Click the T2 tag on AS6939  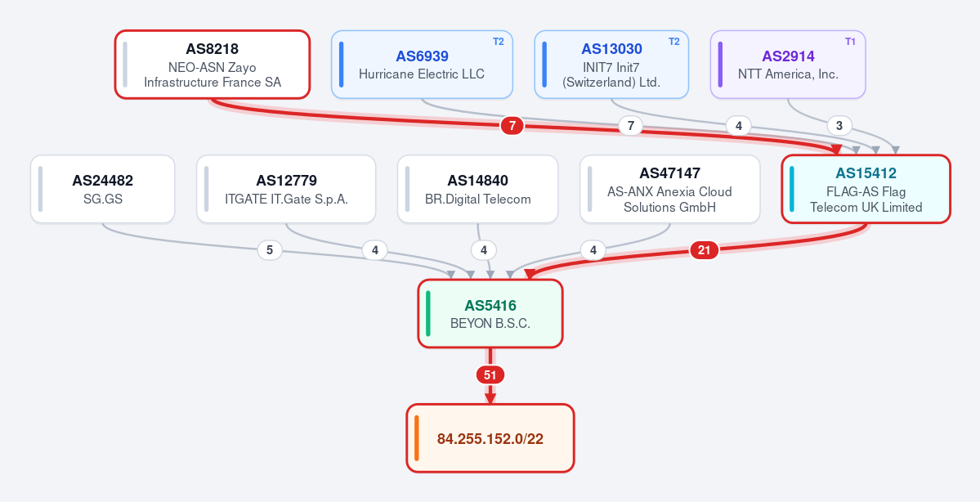pyautogui.click(x=498, y=41)
